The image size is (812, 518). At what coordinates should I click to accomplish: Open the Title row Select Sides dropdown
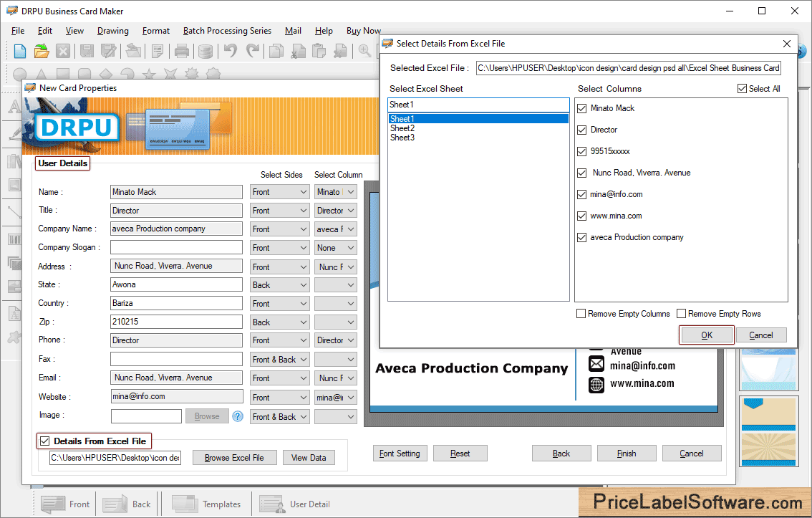[280, 211]
